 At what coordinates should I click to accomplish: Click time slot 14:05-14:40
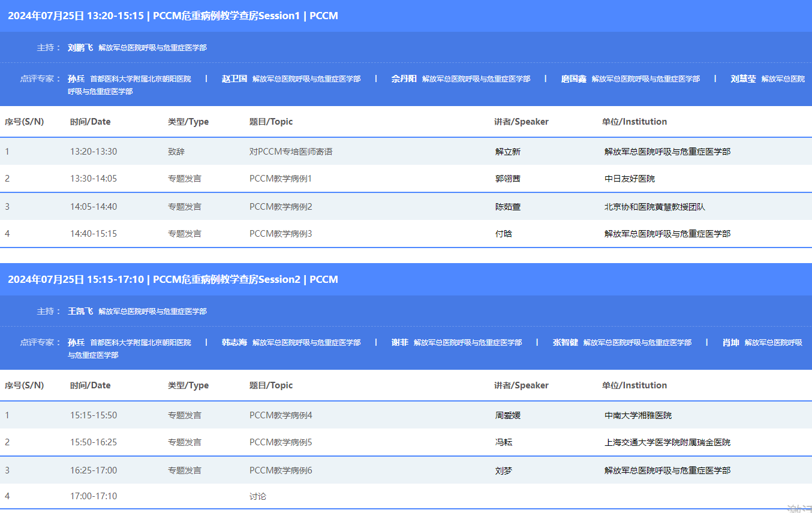pyautogui.click(x=94, y=207)
